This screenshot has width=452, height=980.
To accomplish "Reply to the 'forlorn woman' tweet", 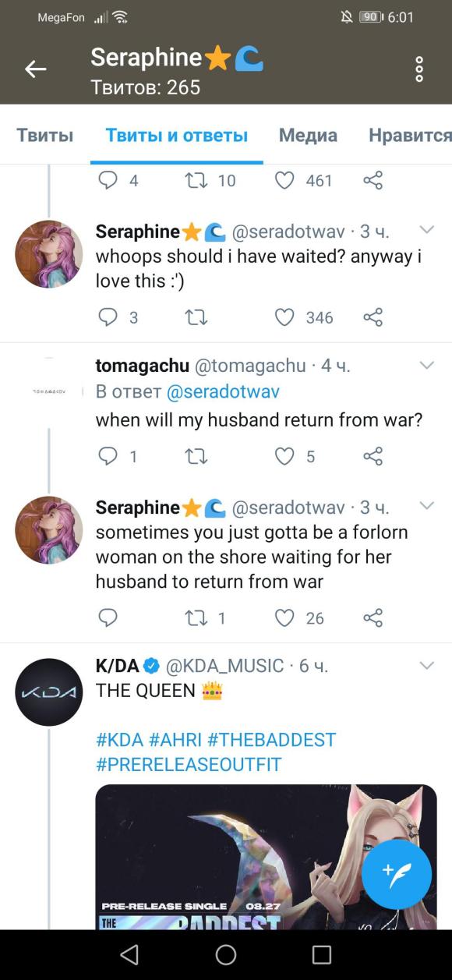I will tap(108, 618).
